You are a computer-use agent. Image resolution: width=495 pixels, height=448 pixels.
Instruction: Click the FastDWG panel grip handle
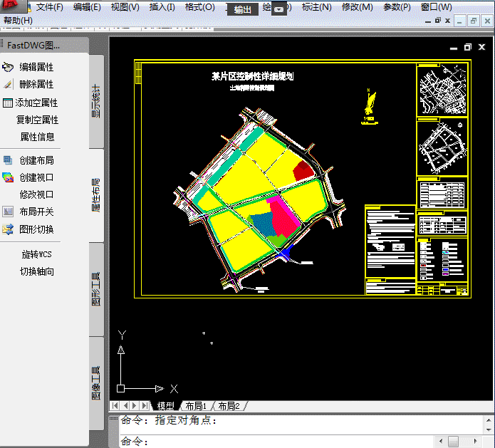pos(2,43)
